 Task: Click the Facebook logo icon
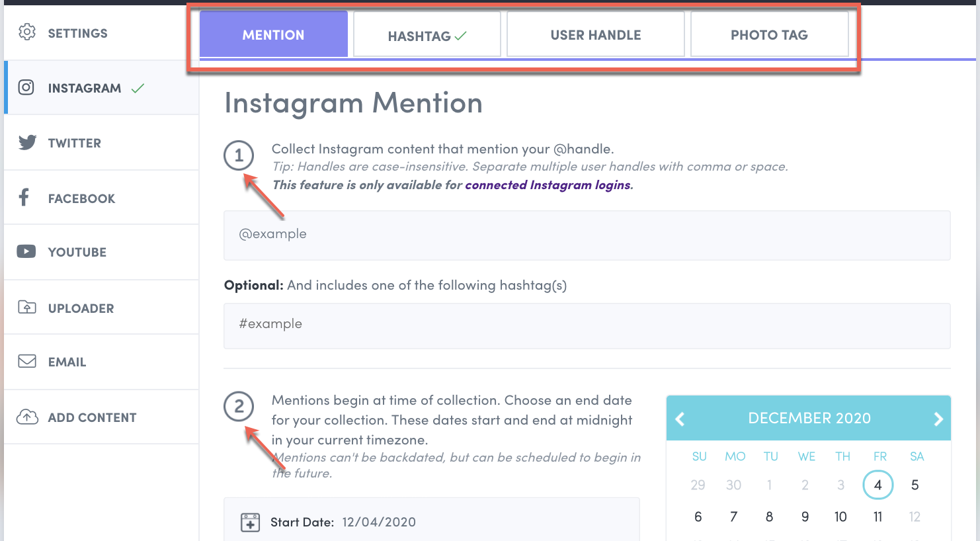tap(24, 197)
